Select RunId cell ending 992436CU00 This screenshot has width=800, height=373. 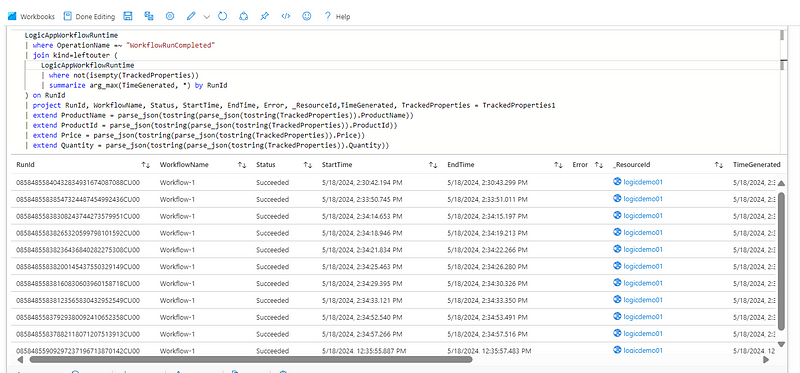click(x=78, y=199)
